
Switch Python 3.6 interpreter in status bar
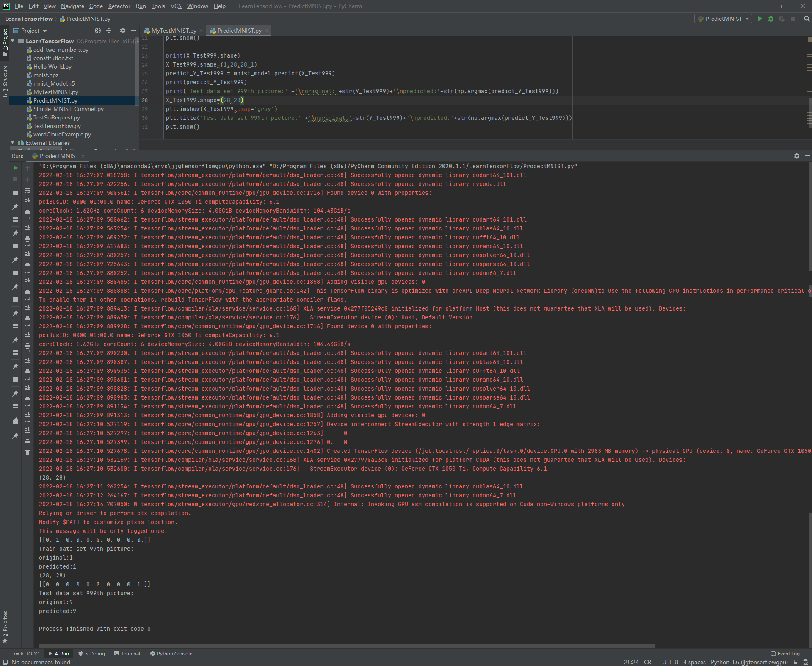coord(749,662)
